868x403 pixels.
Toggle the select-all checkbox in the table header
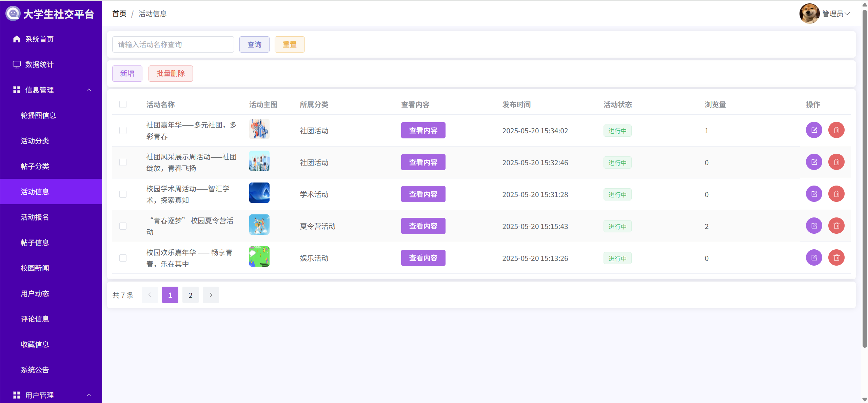[x=123, y=104]
